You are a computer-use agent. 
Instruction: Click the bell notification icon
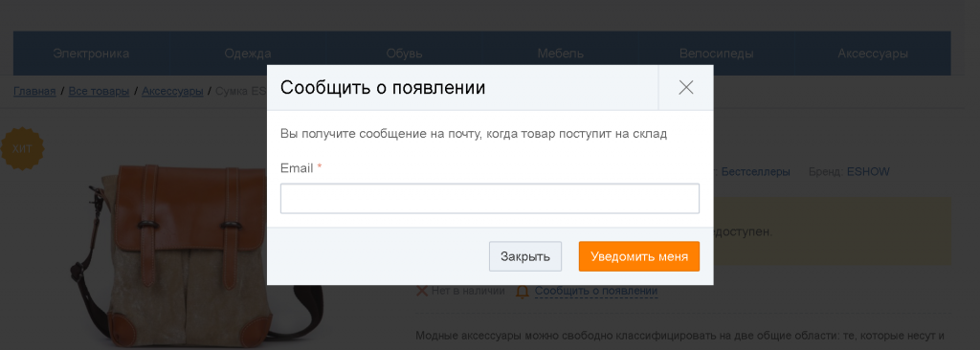point(523,292)
